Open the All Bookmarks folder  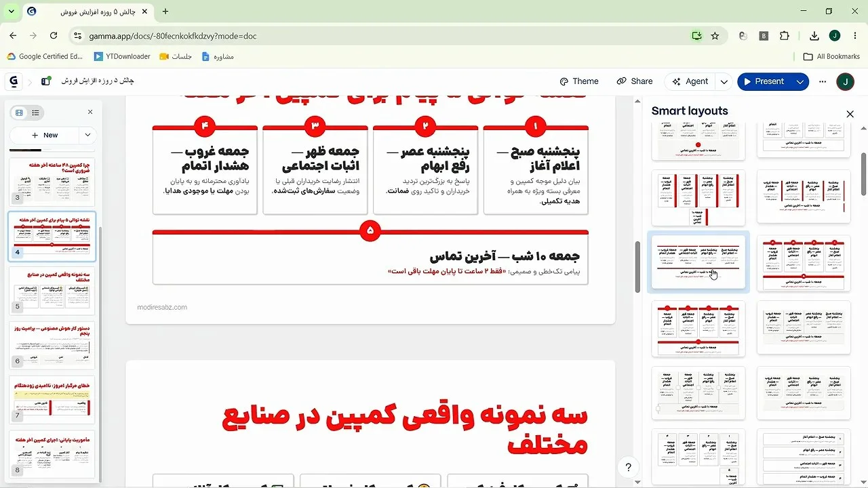tap(831, 56)
